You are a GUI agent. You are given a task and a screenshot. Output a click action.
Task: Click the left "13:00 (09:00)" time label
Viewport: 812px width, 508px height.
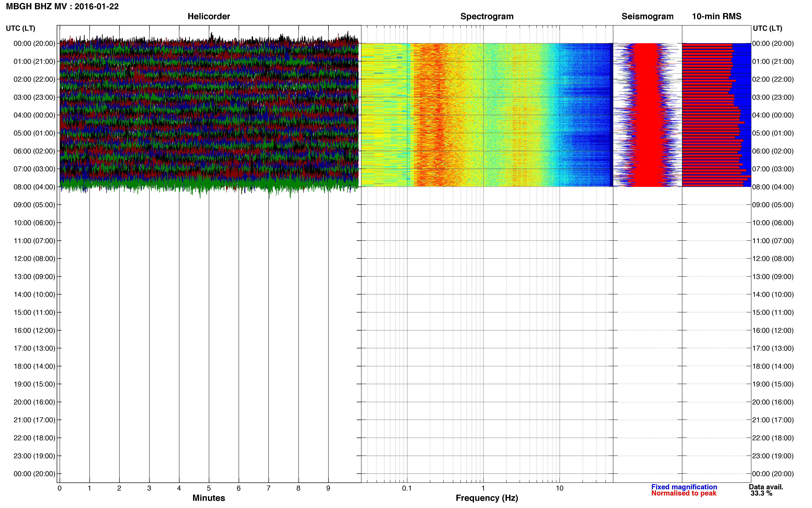pyautogui.click(x=34, y=277)
